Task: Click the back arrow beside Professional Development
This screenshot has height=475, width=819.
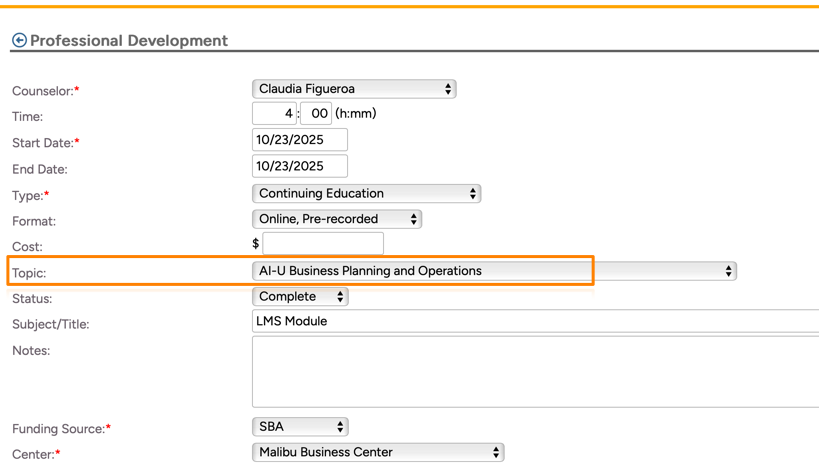Action: (19, 40)
